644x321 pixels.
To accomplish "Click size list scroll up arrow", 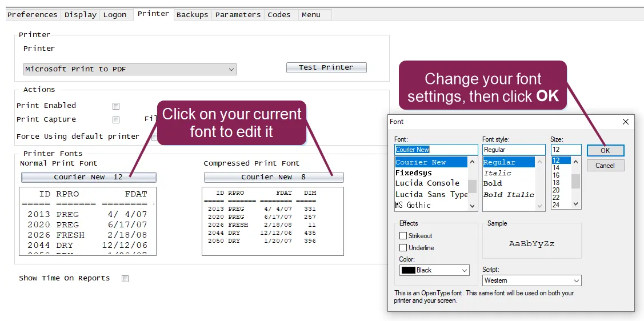I will click(575, 162).
